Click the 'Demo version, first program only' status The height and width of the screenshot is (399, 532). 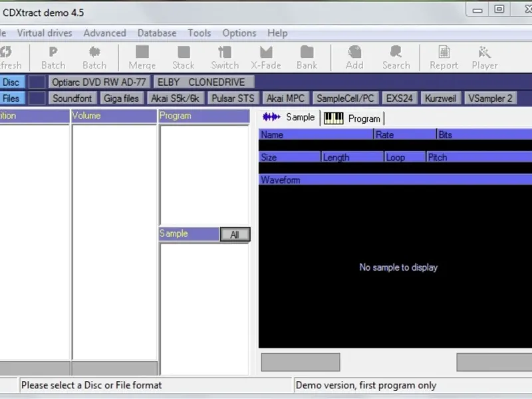tap(413, 385)
